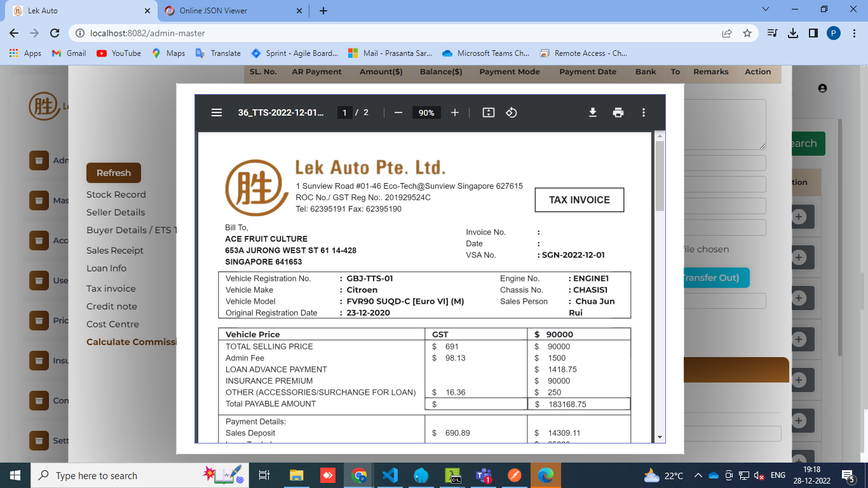This screenshot has height=488, width=868.
Task: Open Visual Studio Code from taskbar
Action: point(390,475)
